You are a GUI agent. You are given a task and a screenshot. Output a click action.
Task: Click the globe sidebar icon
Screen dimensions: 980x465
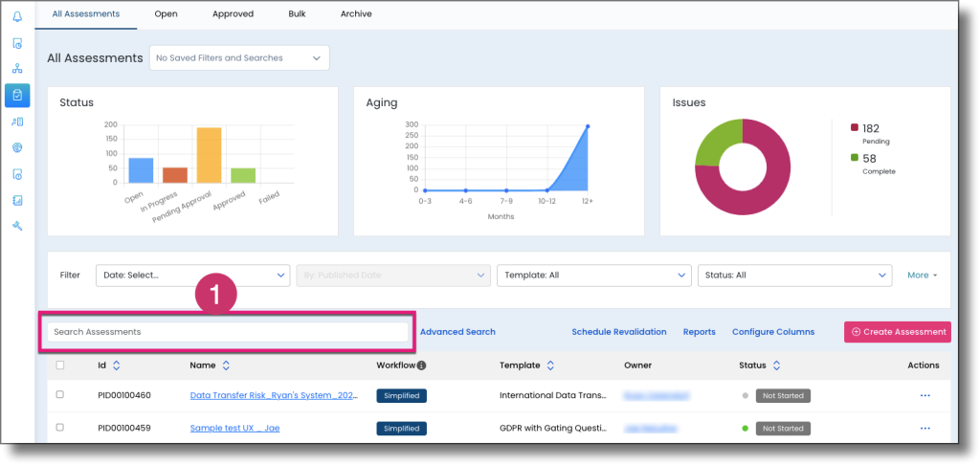[17, 147]
